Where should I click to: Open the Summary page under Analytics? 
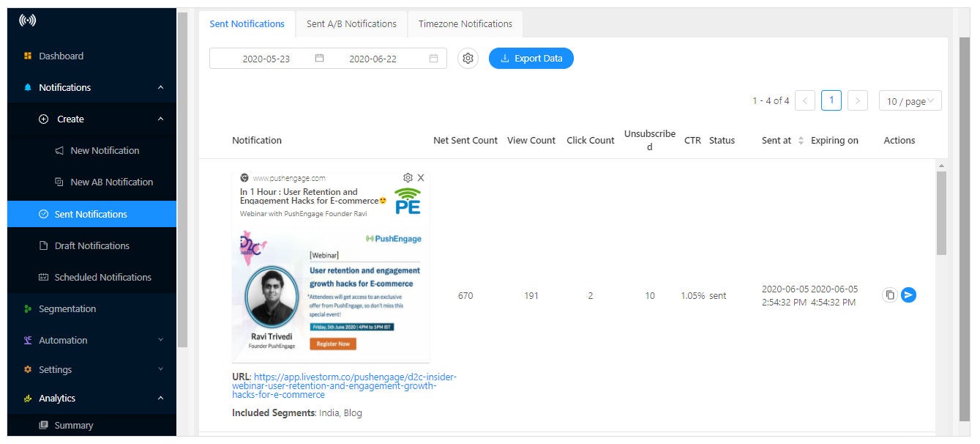[74, 425]
